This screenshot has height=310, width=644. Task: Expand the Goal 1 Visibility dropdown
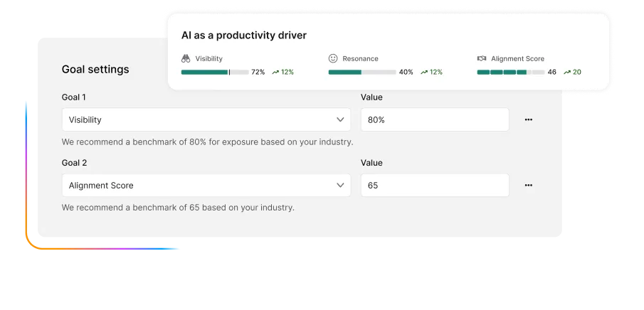click(x=206, y=120)
